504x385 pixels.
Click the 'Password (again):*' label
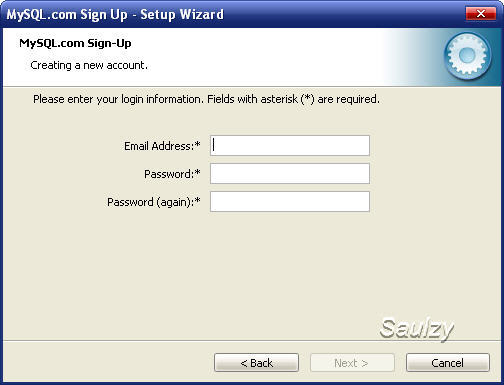click(x=154, y=202)
